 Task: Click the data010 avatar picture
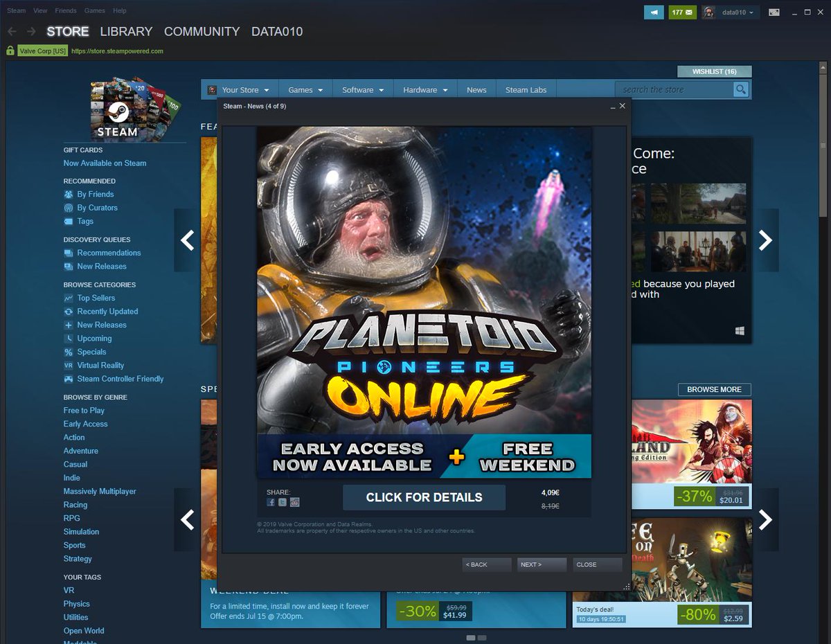[x=708, y=12]
